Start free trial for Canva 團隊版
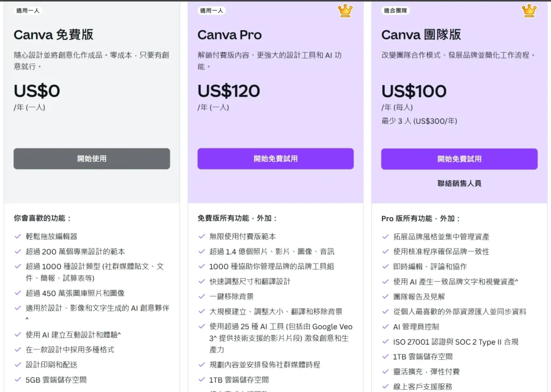551x392 pixels. [x=459, y=159]
